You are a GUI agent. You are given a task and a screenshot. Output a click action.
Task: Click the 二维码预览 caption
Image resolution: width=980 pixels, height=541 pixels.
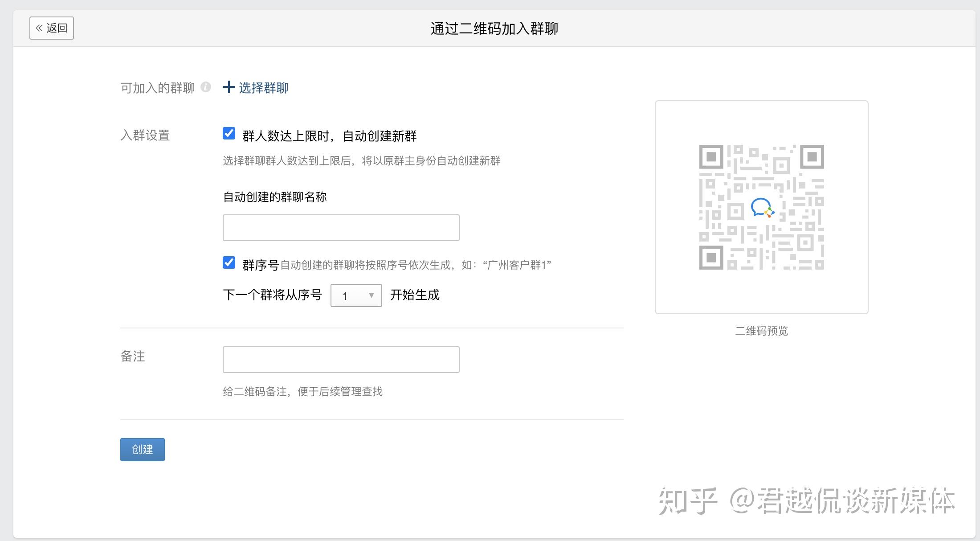point(761,331)
